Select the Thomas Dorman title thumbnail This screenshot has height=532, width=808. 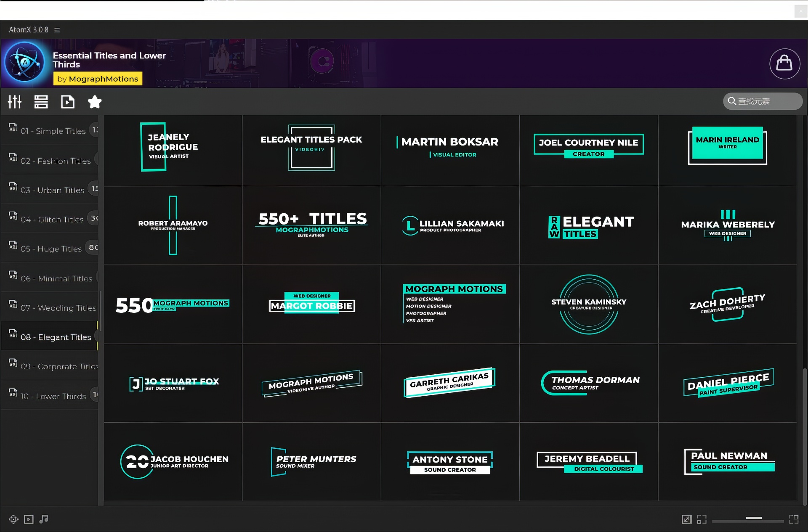pyautogui.click(x=589, y=383)
